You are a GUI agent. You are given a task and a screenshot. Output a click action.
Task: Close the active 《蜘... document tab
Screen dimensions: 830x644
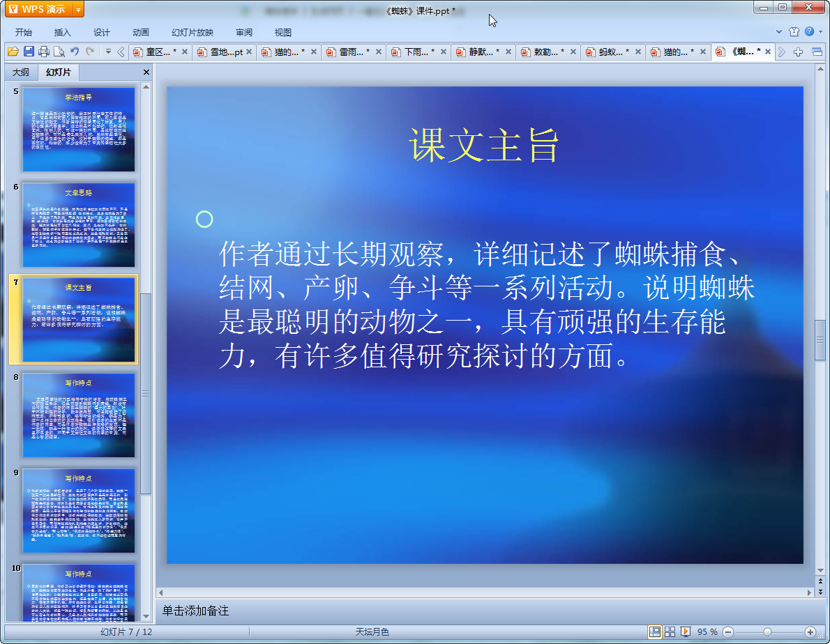767,52
